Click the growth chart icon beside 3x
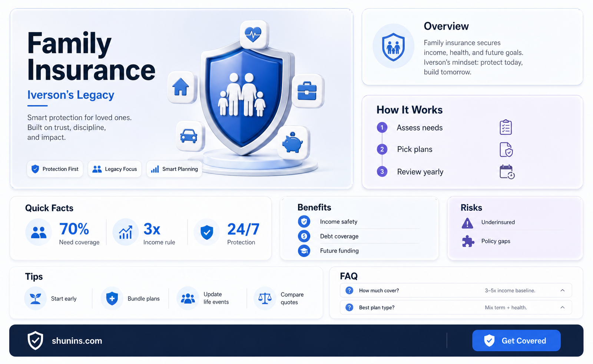This screenshot has width=593, height=364. click(x=126, y=232)
